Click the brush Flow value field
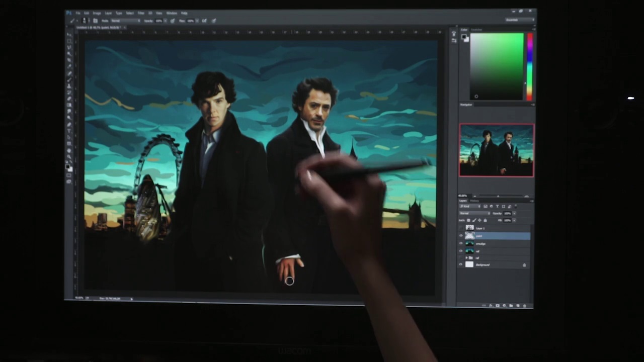Viewport: 644px width, 362px height. (x=190, y=21)
